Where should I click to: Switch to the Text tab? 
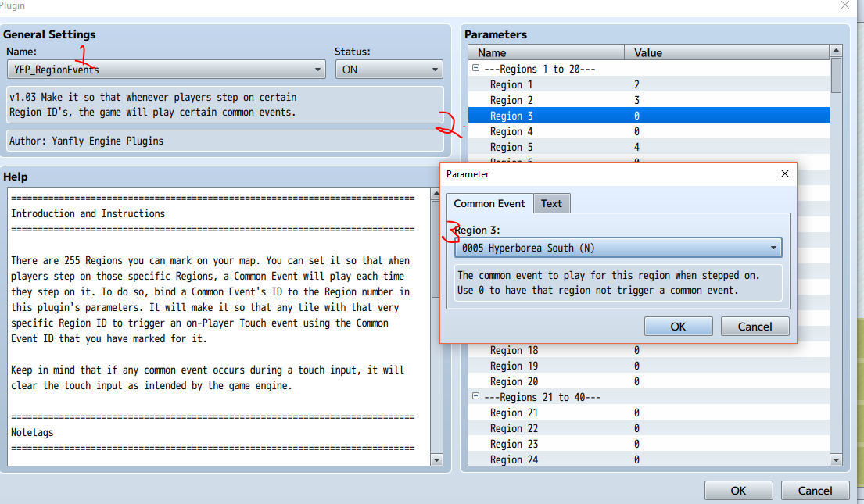coord(551,203)
